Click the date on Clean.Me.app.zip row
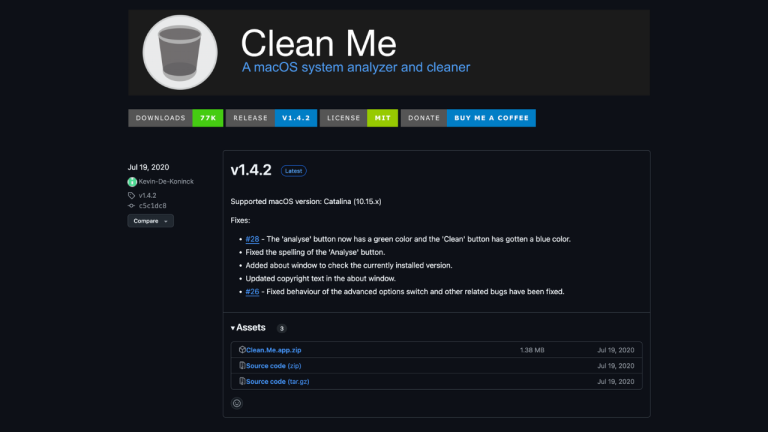 coord(616,350)
